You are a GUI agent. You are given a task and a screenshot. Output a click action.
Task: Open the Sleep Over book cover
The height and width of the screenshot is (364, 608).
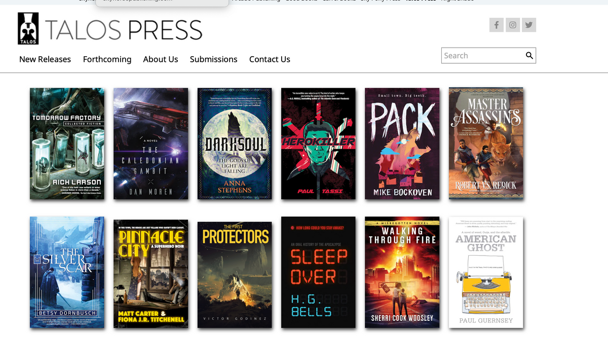pos(318,272)
